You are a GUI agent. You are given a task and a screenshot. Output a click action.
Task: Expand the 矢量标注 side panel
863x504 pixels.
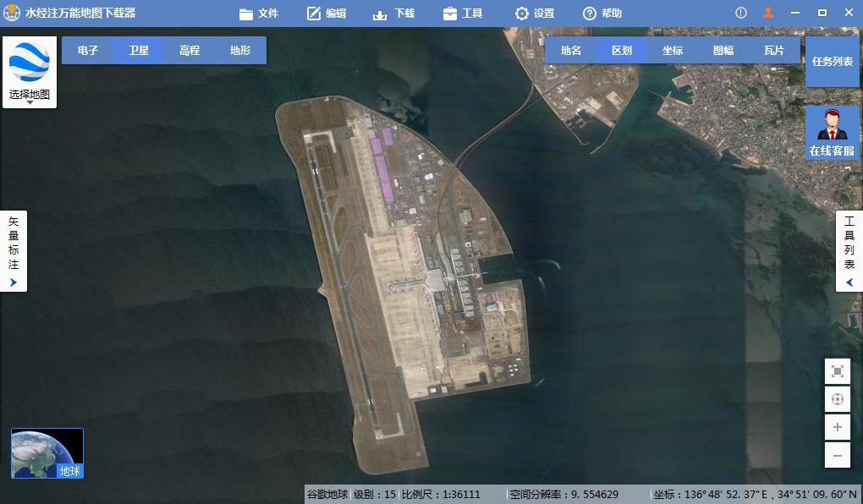pyautogui.click(x=14, y=251)
